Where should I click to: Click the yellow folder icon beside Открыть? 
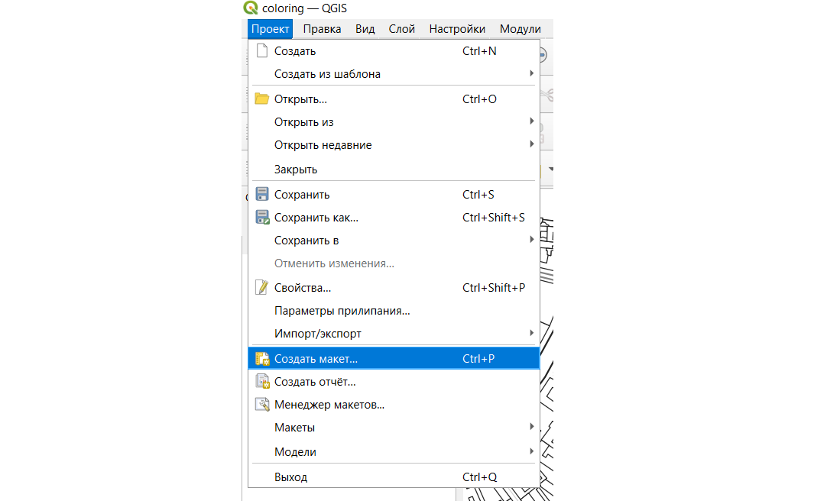[261, 99]
